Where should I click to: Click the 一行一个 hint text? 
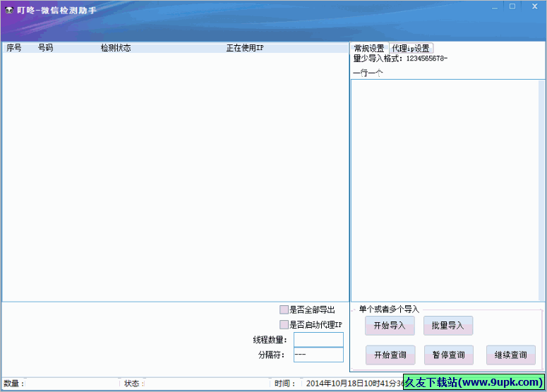(368, 73)
